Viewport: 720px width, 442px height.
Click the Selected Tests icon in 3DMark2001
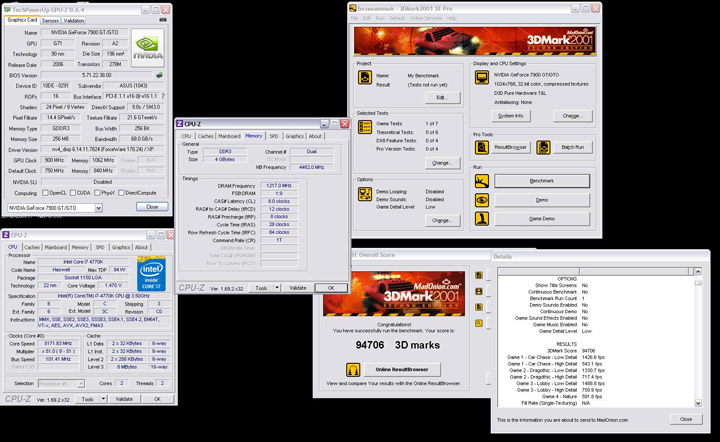[x=365, y=127]
